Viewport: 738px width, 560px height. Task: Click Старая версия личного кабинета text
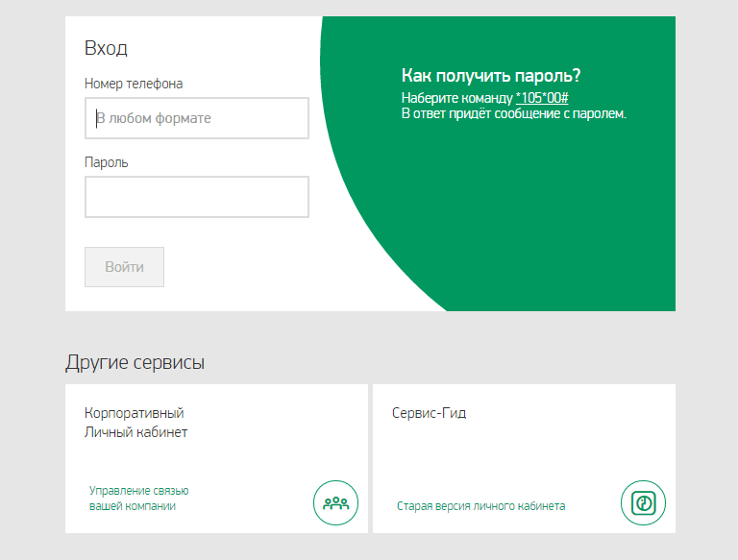(481, 506)
